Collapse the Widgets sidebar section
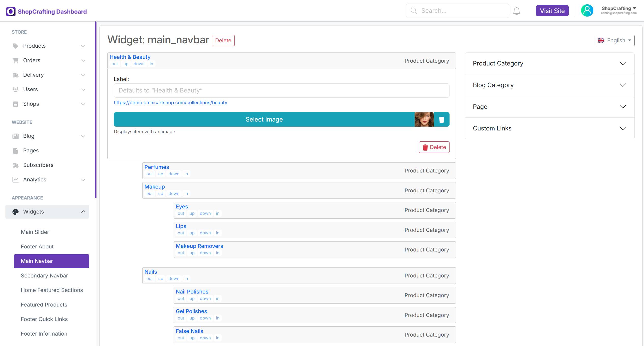Image resolution: width=644 pixels, height=346 pixels. point(83,212)
